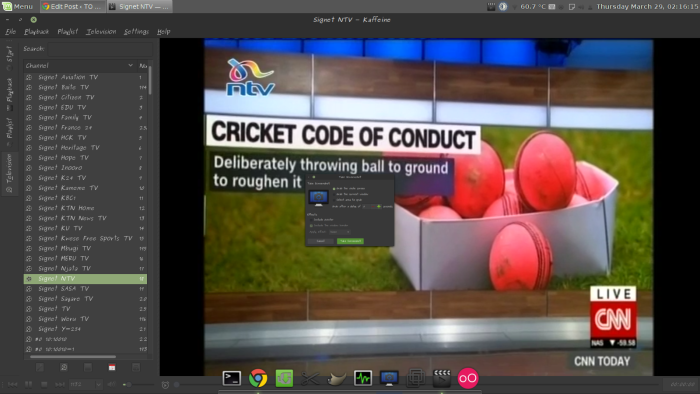
Task: Stop the Kaffeine playback
Action: pos(44,384)
